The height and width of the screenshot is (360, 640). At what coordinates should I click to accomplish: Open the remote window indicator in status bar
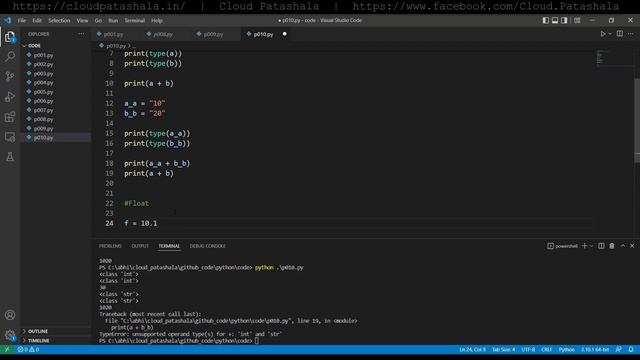tap(7, 349)
